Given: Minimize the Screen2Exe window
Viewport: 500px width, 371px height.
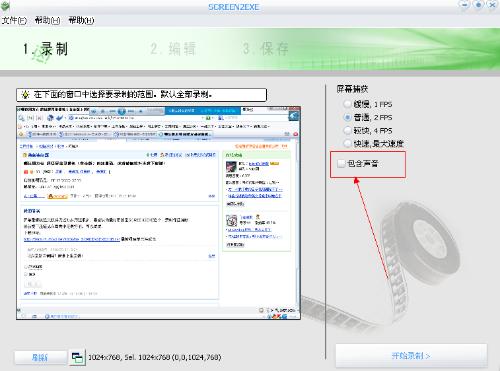Looking at the screenshot, I should coord(464,5).
